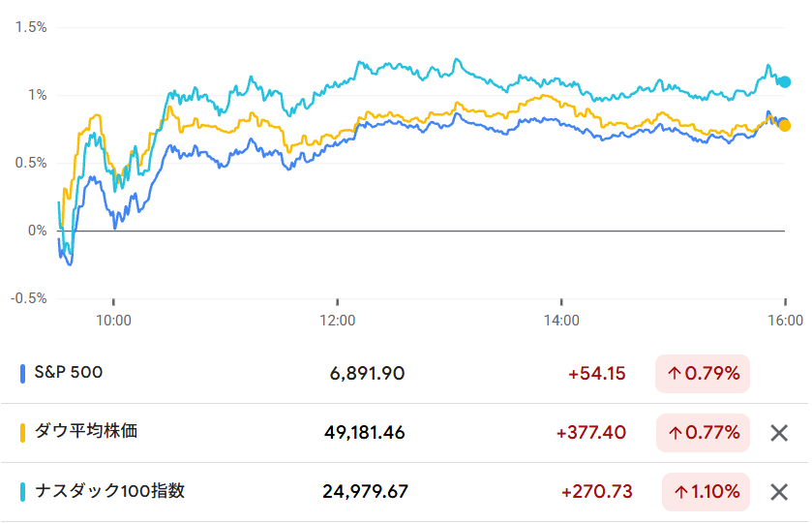Viewport: 812px width, 523px height.
Task: Click the +377.40 point change value
Action: [591, 433]
